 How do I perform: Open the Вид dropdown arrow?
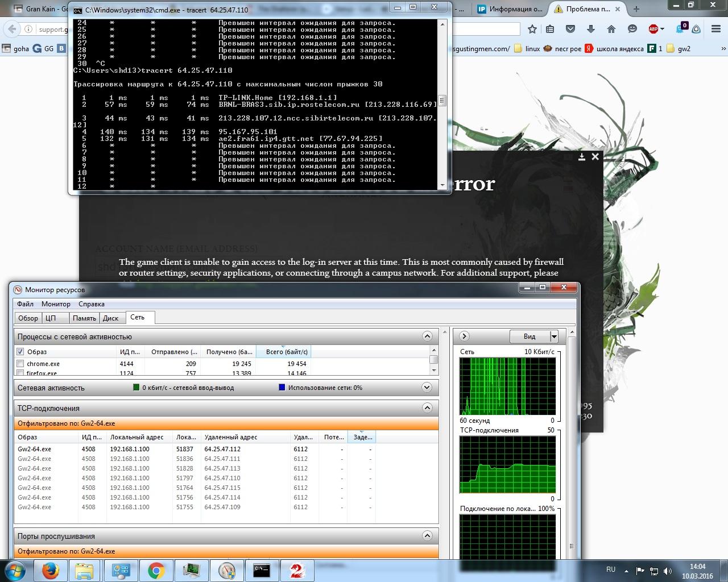click(554, 336)
